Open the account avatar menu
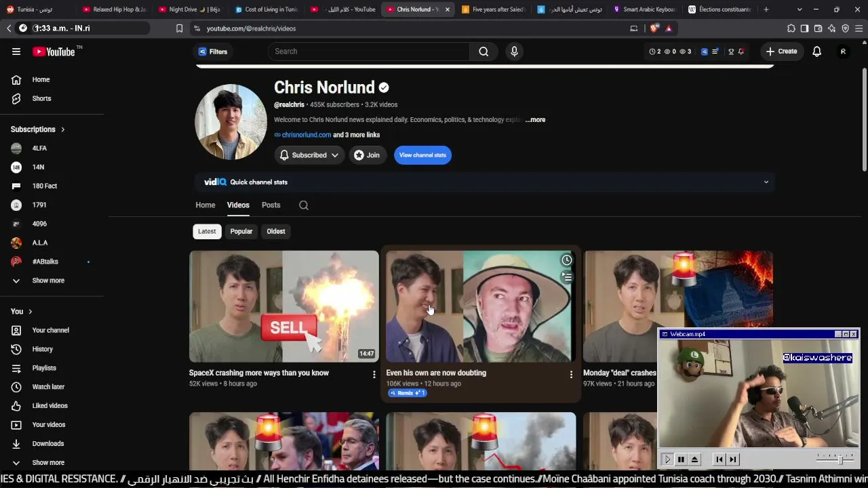The height and width of the screenshot is (488, 868). coord(843,52)
